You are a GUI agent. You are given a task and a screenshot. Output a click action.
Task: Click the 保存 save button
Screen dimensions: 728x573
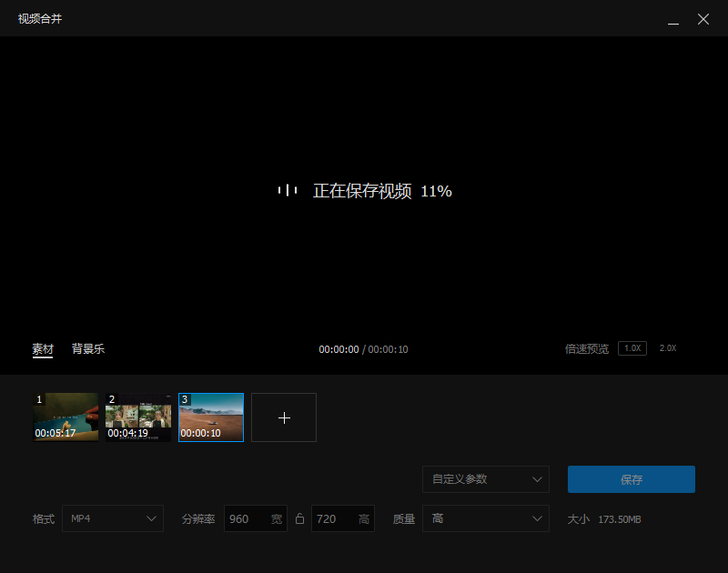[x=631, y=479]
